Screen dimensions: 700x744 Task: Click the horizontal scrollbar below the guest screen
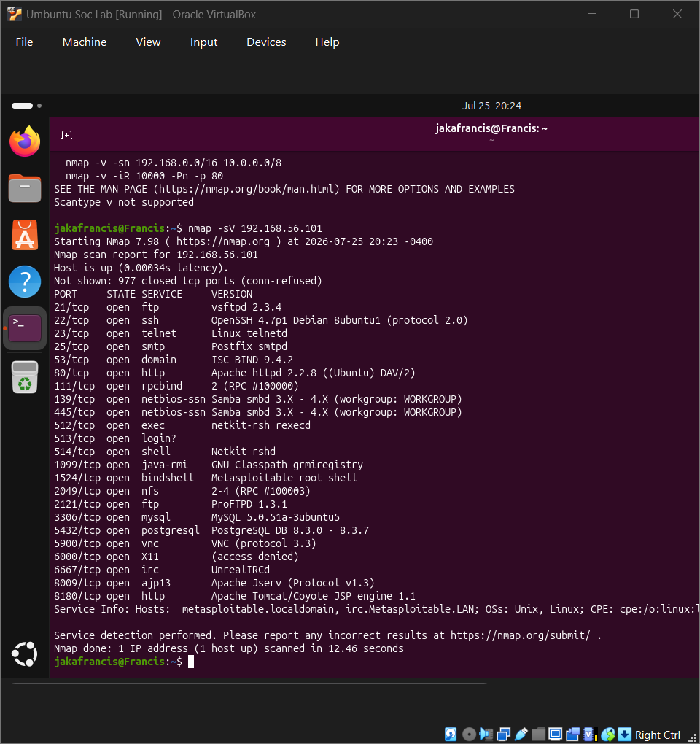coord(249,683)
